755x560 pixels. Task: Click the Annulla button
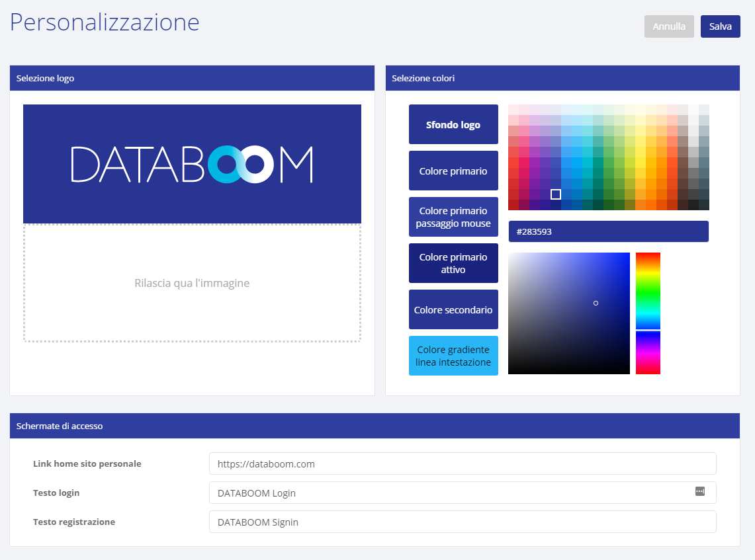coord(669,26)
